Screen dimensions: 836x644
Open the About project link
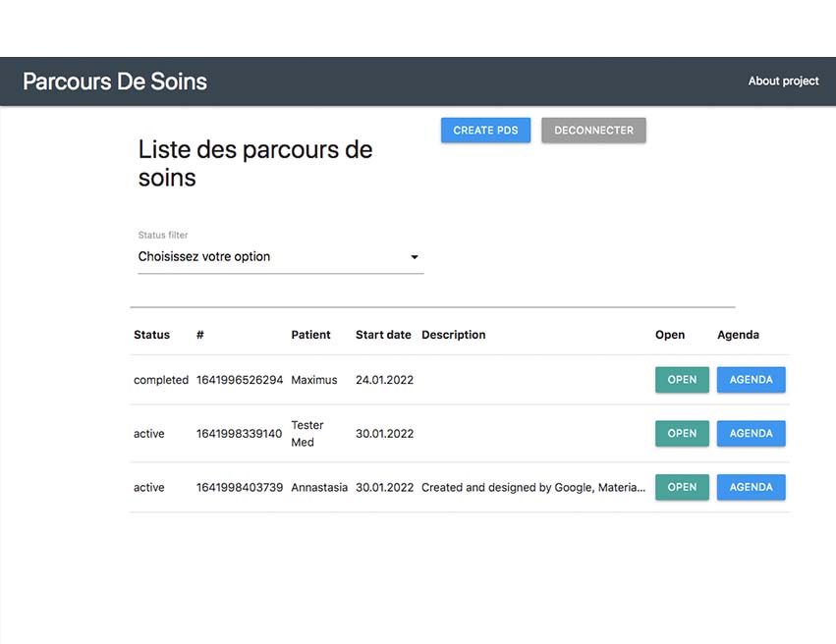783,81
